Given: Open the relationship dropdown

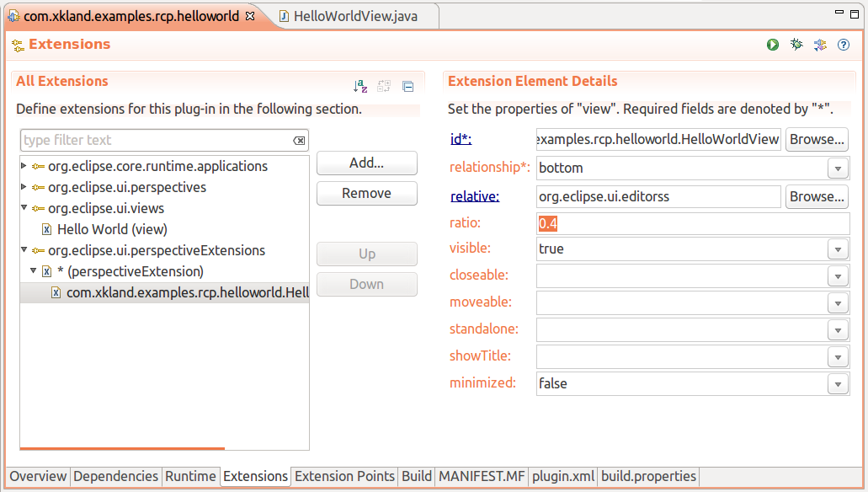Looking at the screenshot, I should point(837,168).
